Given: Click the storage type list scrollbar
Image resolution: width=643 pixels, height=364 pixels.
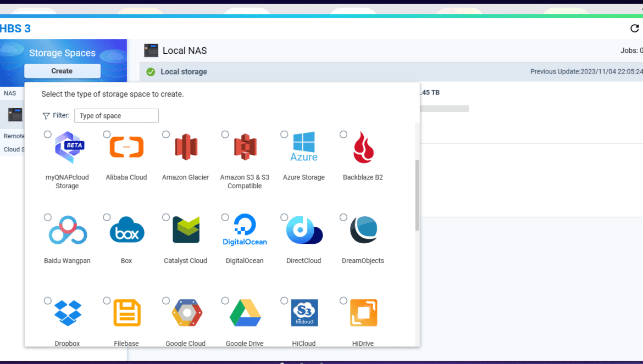Looking at the screenshot, I should (x=417, y=195).
